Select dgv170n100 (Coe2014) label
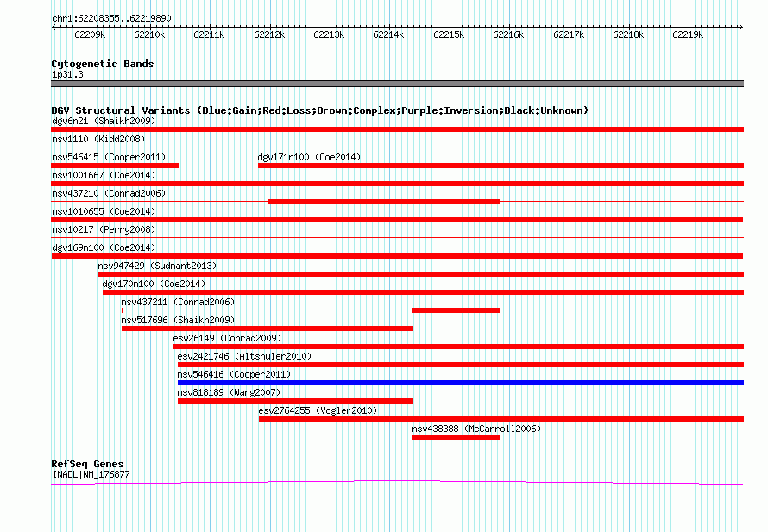This screenshot has height=532, width=768. (x=154, y=284)
